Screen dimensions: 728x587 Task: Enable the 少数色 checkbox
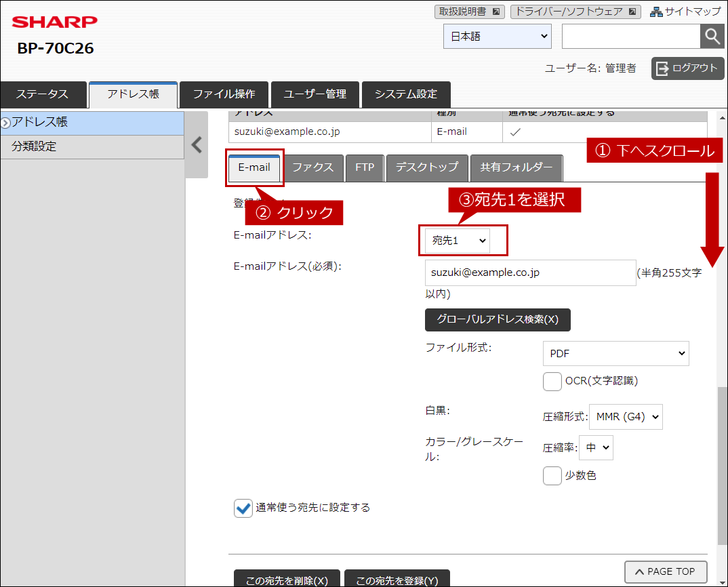[x=552, y=476]
